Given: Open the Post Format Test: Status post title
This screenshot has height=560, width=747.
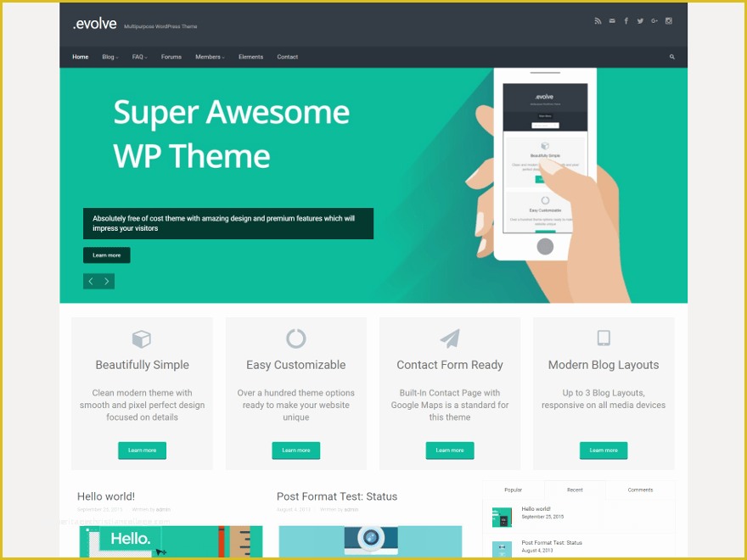Looking at the screenshot, I should coord(337,496).
